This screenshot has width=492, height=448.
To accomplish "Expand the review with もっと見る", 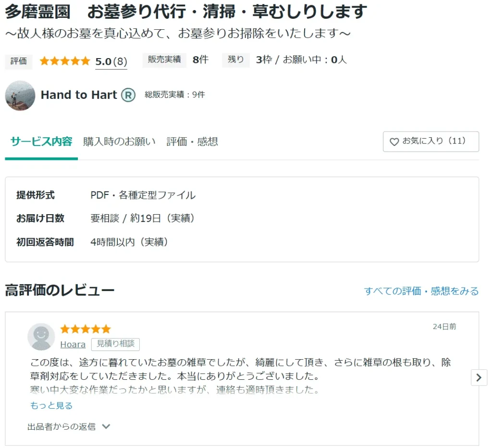I will (x=51, y=406).
